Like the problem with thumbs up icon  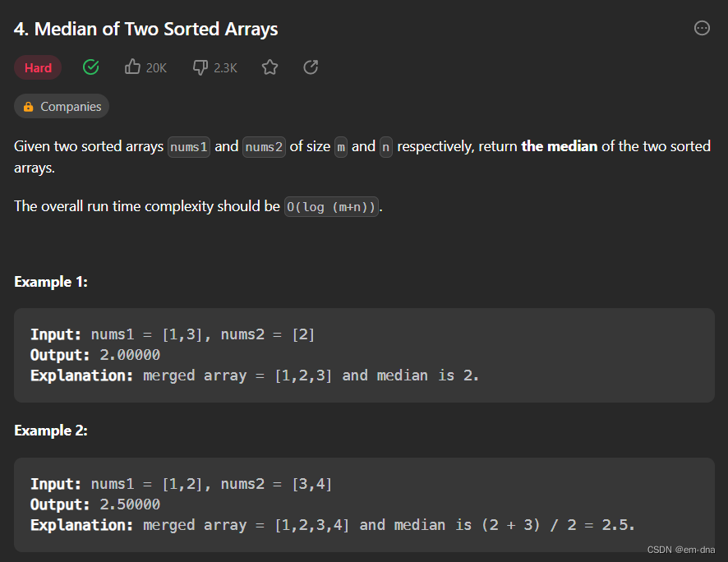point(133,67)
